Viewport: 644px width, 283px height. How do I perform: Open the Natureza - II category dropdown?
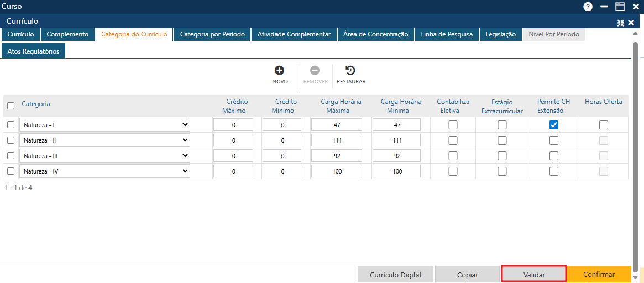pos(104,140)
